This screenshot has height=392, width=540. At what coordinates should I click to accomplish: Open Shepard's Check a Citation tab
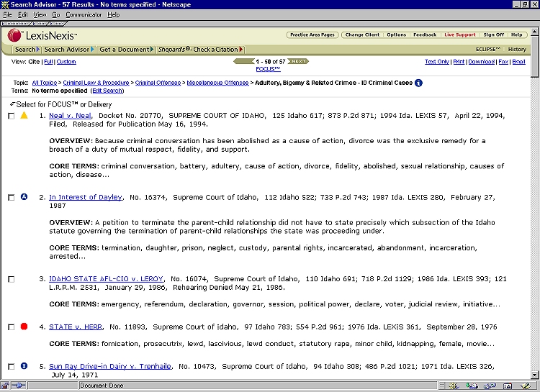201,49
